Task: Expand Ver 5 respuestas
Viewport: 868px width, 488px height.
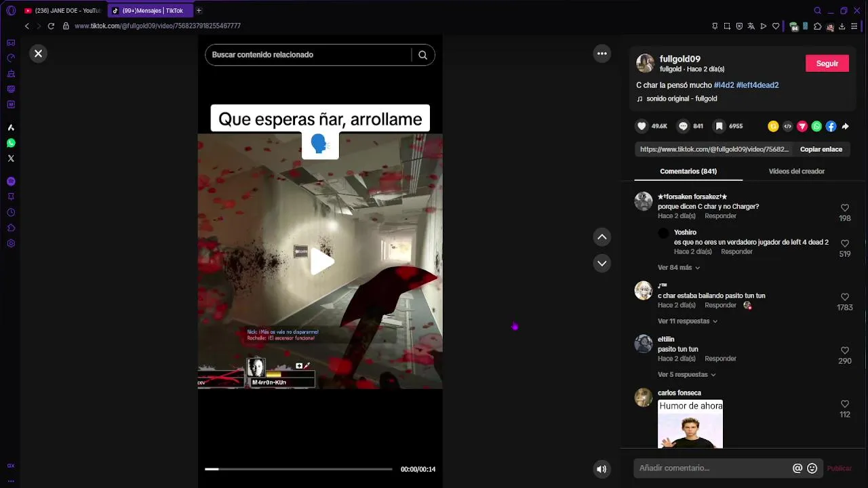Action: [686, 375]
